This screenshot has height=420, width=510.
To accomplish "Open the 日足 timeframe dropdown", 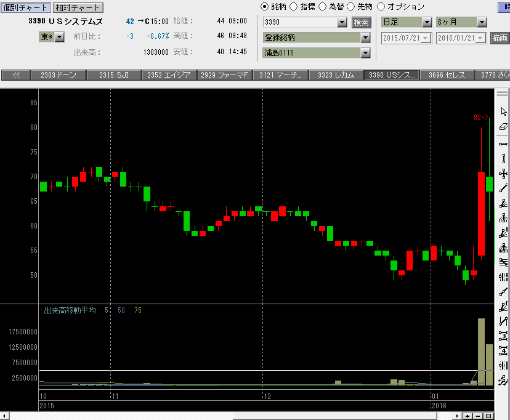I will tap(427, 22).
